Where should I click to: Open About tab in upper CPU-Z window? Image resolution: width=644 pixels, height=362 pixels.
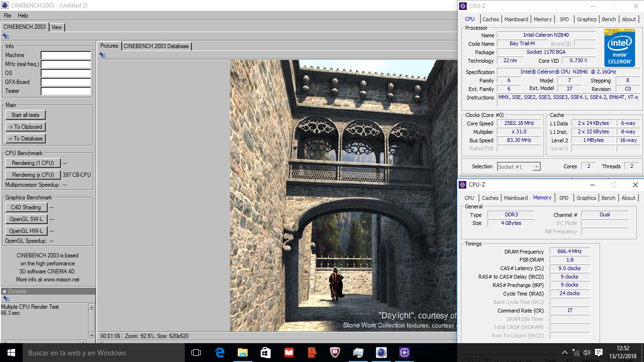[x=629, y=19]
